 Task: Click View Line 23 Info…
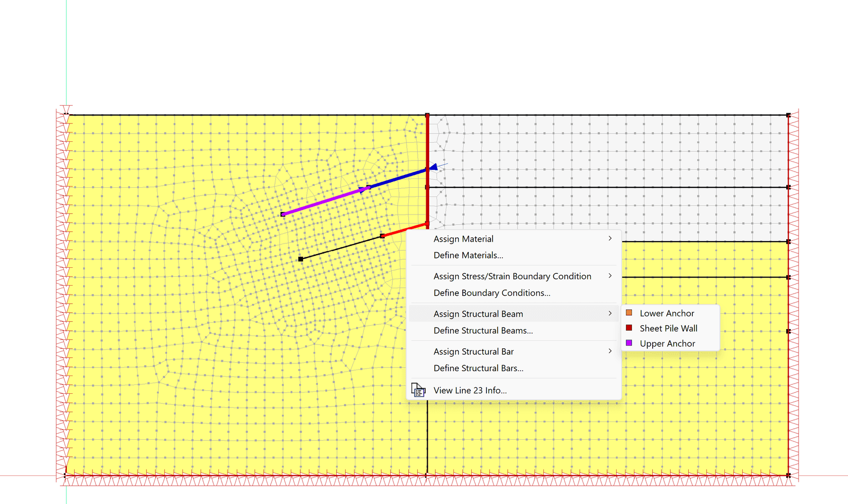point(514,390)
